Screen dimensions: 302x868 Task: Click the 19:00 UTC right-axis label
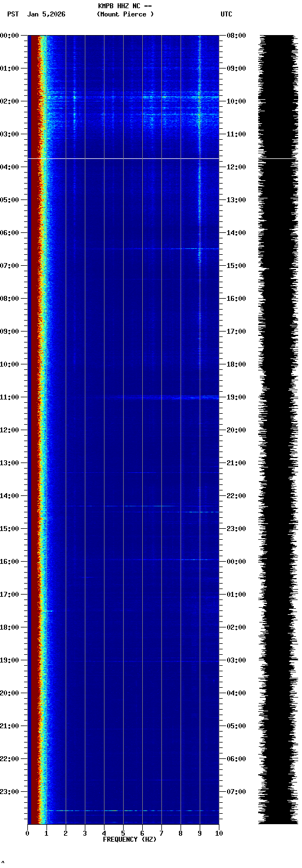click(236, 397)
